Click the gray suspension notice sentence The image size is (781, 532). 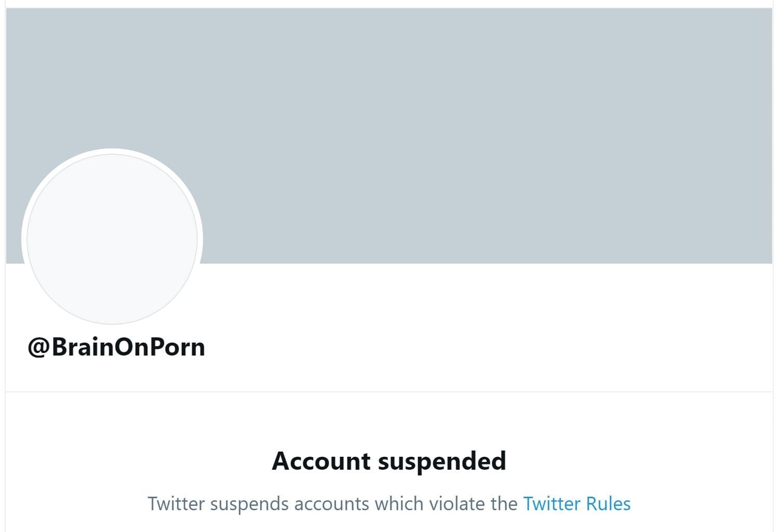click(x=332, y=504)
